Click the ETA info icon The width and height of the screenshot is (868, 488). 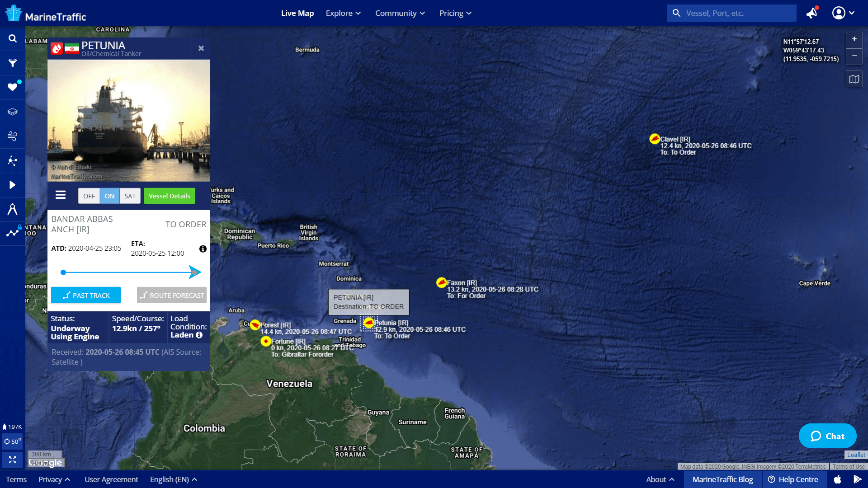pos(203,249)
